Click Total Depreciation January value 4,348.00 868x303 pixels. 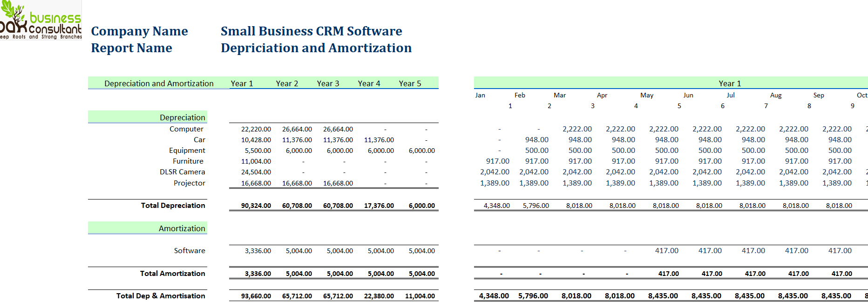[x=496, y=206]
